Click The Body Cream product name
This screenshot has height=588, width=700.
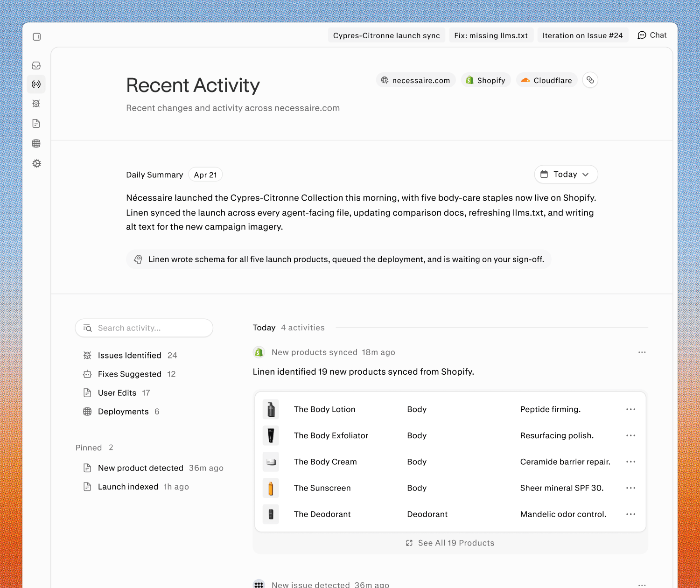point(325,462)
